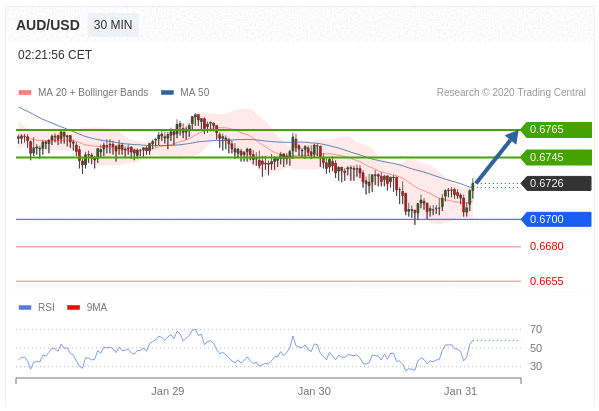Click the blue 0.6700 pivot tag
599x411 pixels.
click(557, 219)
